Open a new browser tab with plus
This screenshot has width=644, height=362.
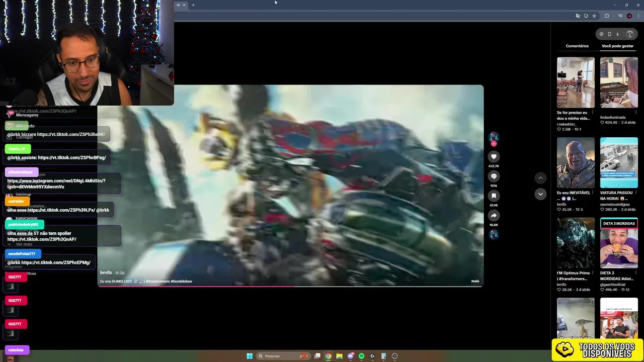coord(193,5)
